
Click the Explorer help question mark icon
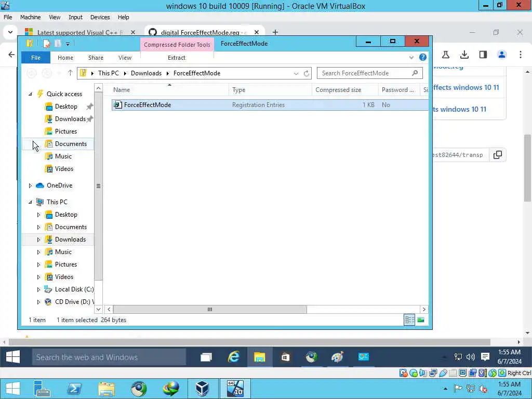(x=423, y=57)
